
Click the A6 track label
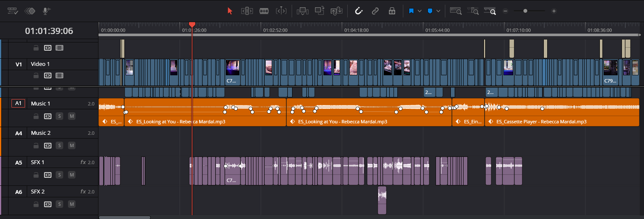coord(19,192)
